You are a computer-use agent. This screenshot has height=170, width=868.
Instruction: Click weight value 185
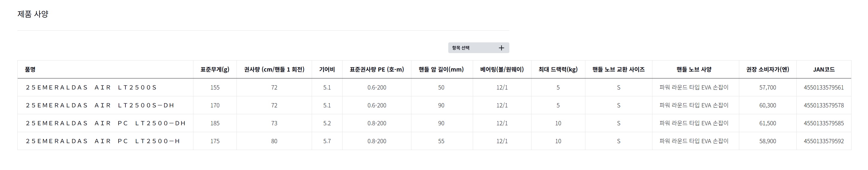tap(215, 123)
